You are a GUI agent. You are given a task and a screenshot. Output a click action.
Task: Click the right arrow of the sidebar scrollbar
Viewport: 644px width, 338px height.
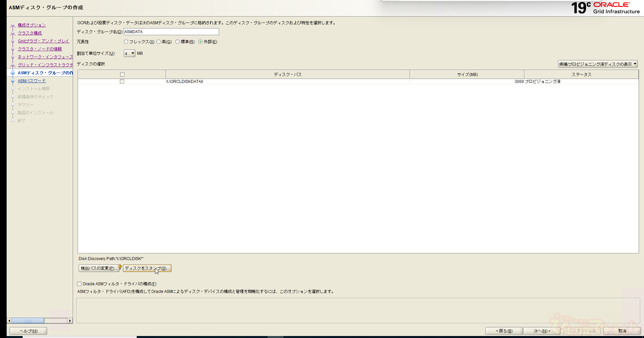tap(70, 321)
